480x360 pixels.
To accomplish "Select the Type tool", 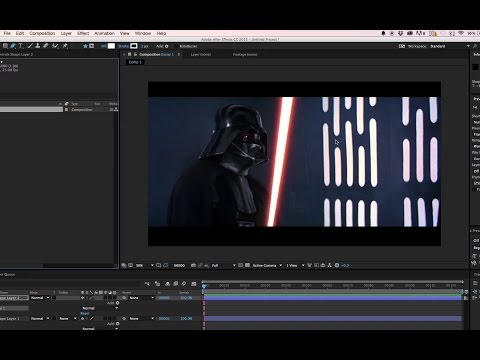I will (x=21, y=46).
